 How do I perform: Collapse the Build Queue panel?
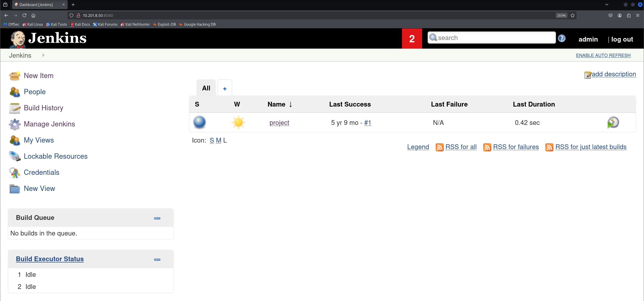157,218
